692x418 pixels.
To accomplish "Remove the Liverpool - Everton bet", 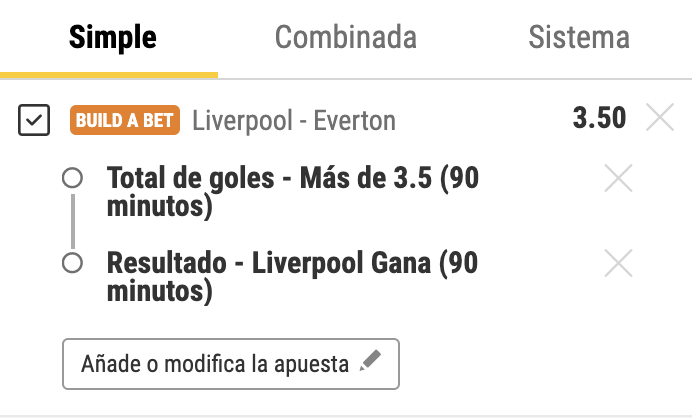I will [x=660, y=119].
